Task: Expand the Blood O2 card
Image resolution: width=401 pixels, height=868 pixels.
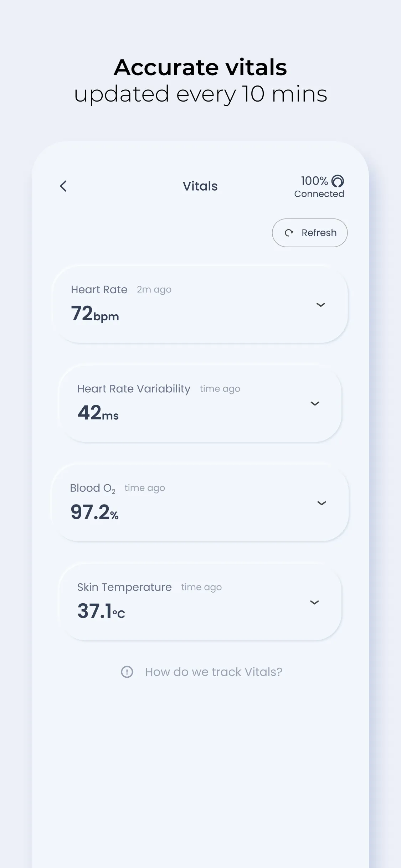Action: point(322,503)
